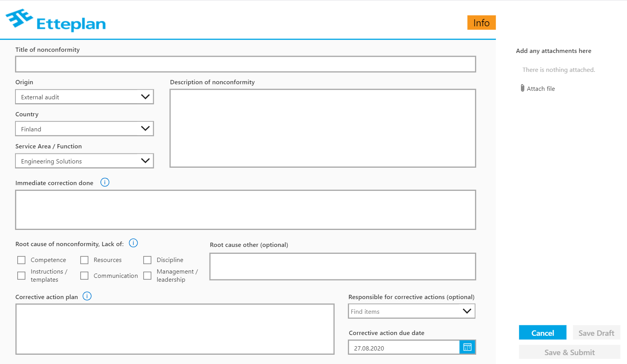Image resolution: width=627 pixels, height=364 pixels.
Task: Enable the Management / leadership checkbox
Action: pos(147,275)
